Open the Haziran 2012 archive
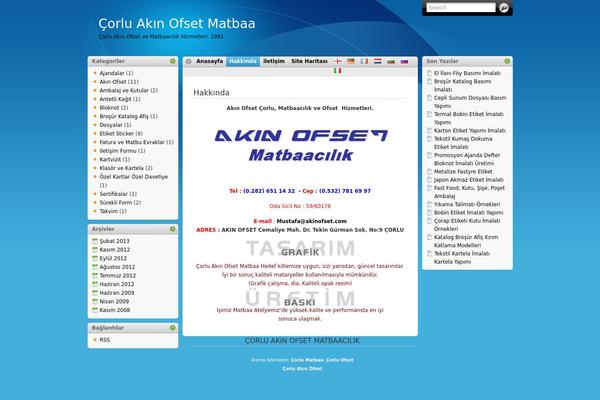600x400 pixels. point(117,284)
